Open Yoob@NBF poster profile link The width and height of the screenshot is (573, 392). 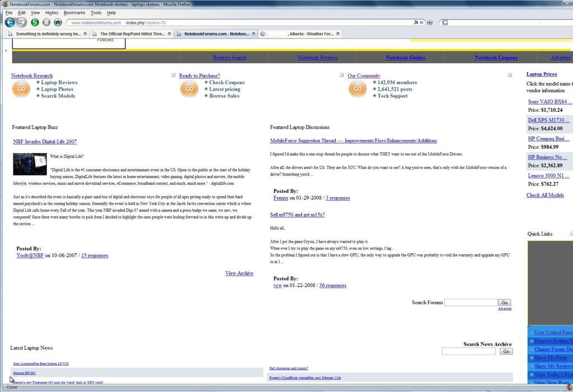pos(30,256)
